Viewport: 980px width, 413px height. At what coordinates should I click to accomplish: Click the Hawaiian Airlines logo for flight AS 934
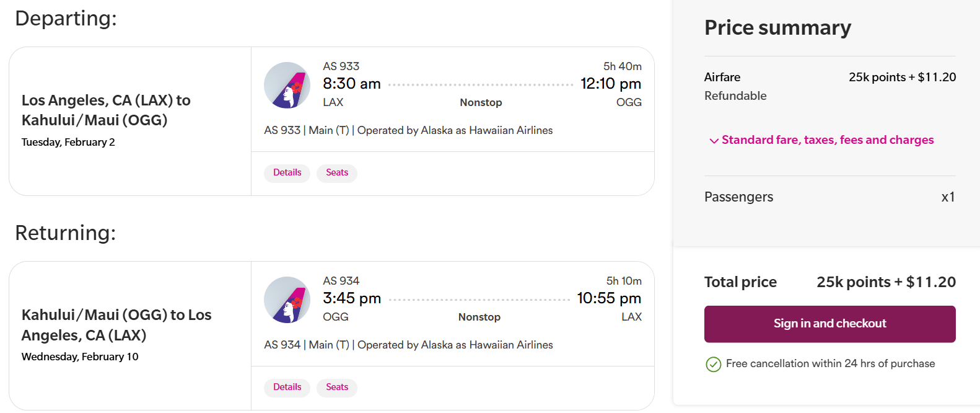coord(287,300)
